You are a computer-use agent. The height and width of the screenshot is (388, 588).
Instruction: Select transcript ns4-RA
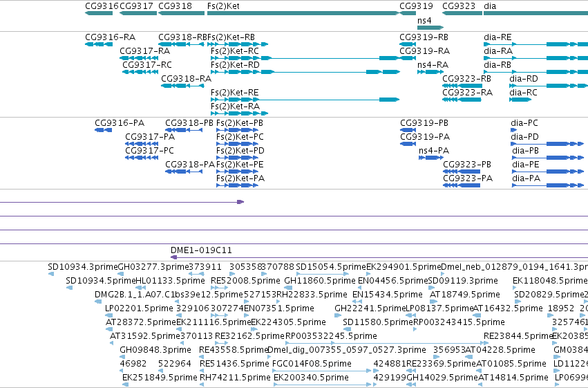430,72
